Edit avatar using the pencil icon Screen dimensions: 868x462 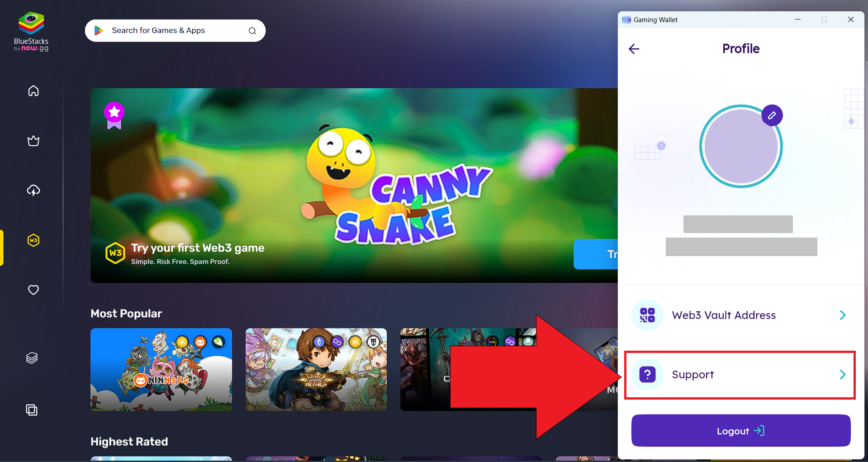point(772,115)
